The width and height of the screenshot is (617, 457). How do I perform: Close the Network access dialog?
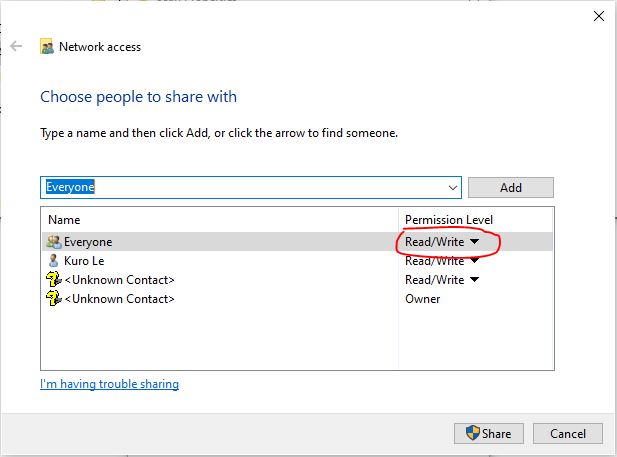coord(598,15)
